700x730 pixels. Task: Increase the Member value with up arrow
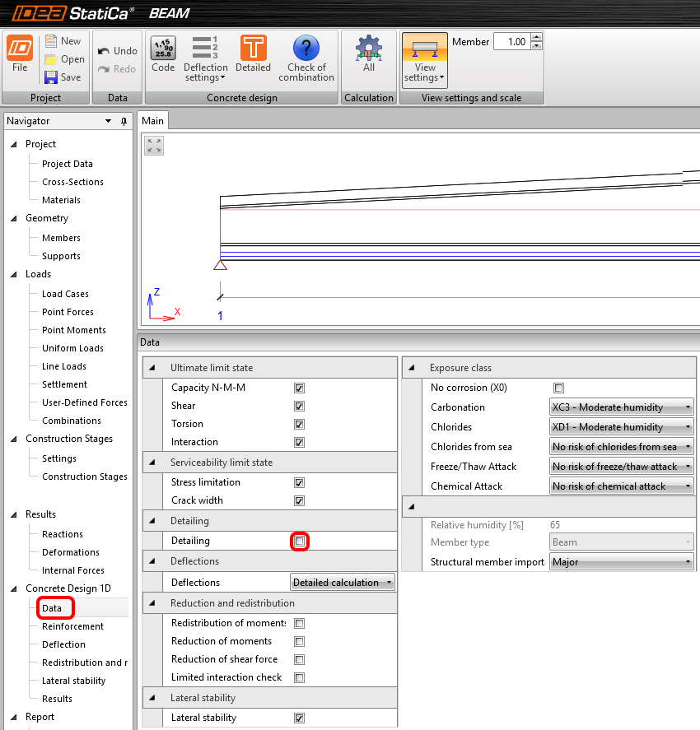pos(536,37)
